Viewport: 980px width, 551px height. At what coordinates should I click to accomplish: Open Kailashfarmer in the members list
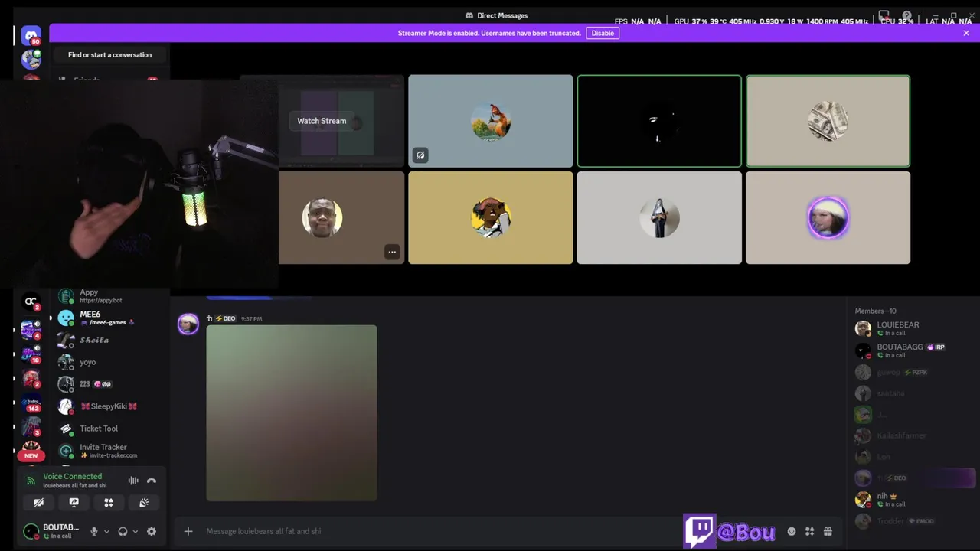915,435
